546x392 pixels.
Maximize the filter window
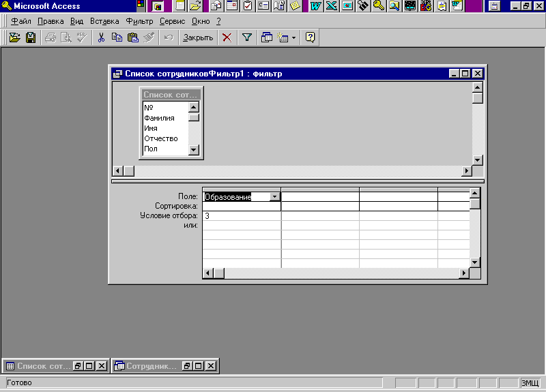point(465,74)
